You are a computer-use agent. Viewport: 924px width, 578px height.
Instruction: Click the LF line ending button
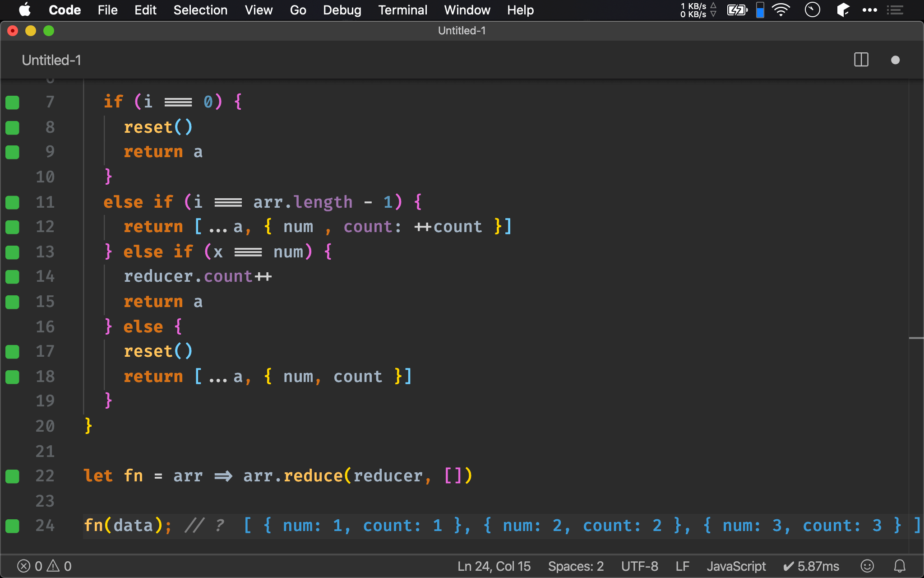pos(682,566)
